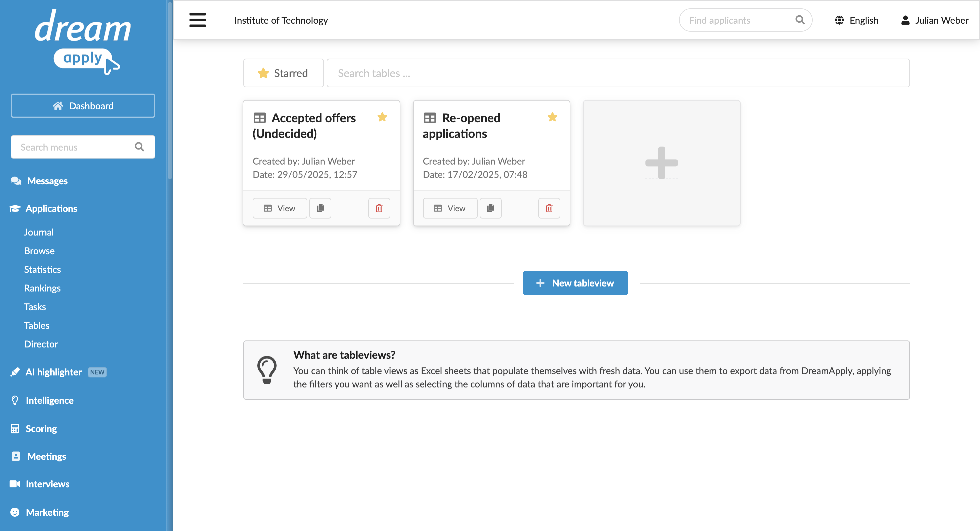
Task: Open Tasks under Applications
Action: 35,307
